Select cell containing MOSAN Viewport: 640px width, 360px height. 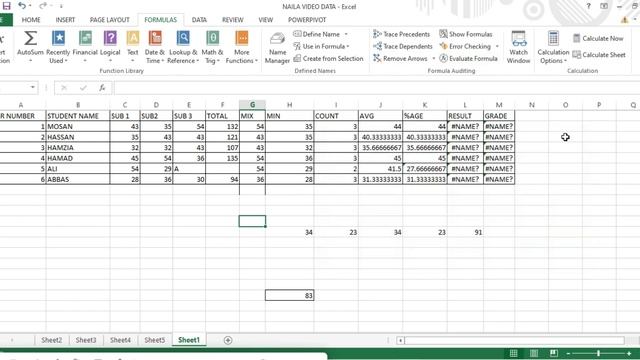pos(78,127)
